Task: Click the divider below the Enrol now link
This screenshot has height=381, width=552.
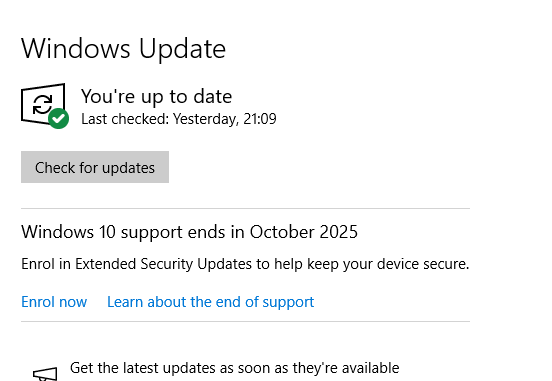Action: tap(245, 321)
